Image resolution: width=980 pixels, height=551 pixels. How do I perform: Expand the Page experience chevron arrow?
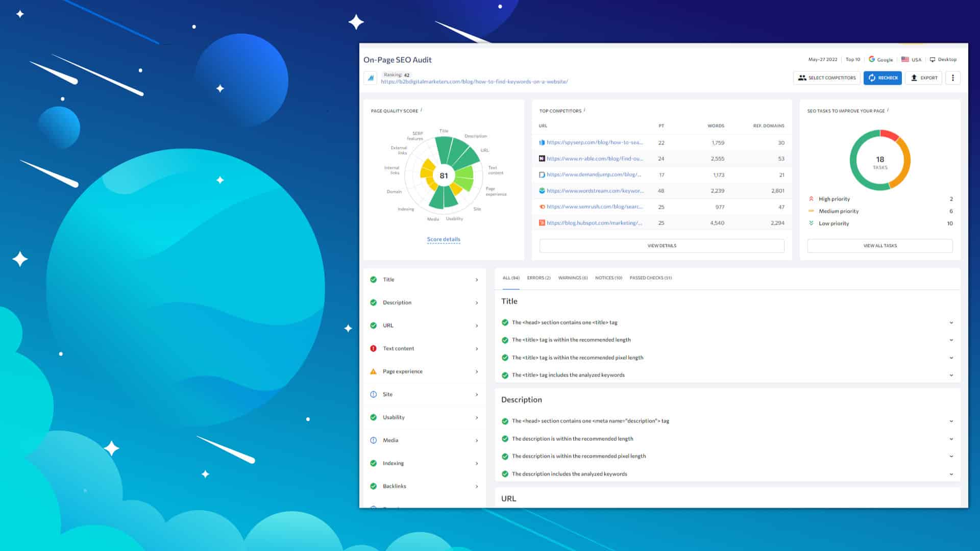[477, 372]
